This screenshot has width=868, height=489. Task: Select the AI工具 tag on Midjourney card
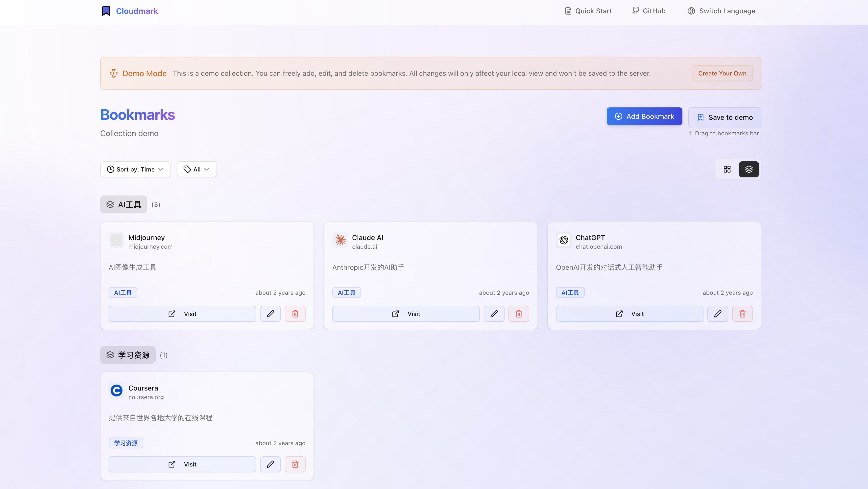click(123, 293)
